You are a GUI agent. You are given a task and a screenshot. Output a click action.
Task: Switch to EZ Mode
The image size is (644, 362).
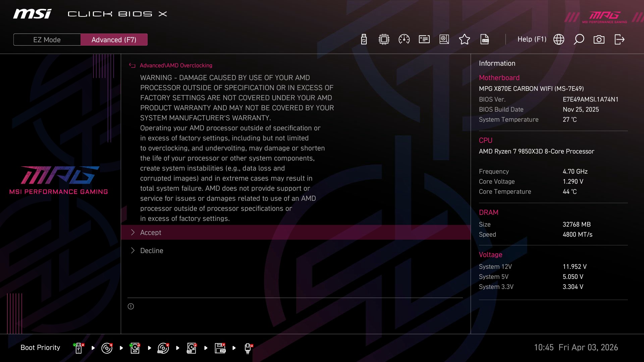[x=47, y=40]
